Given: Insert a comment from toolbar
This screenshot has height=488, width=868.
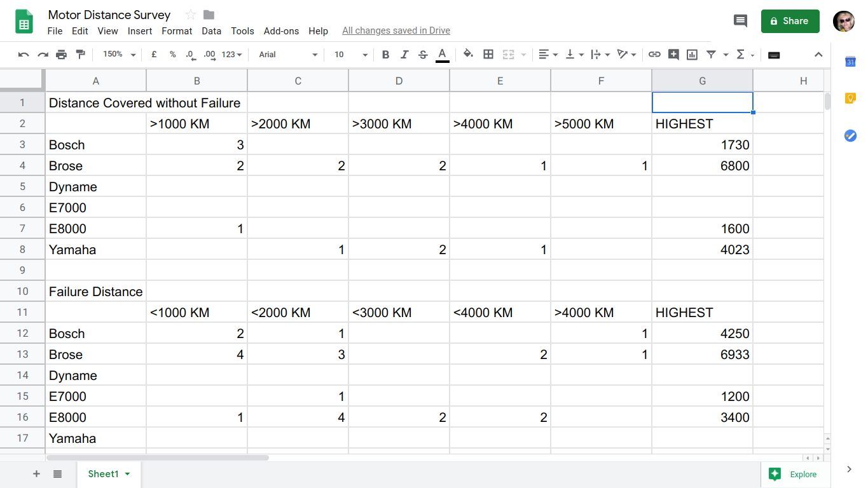Looking at the screenshot, I should [673, 55].
